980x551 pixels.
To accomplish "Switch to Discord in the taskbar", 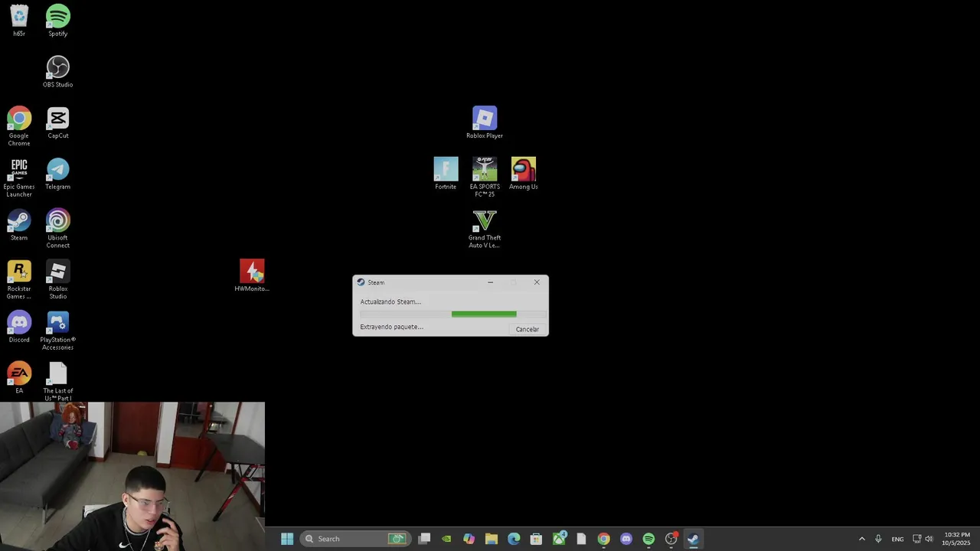I will [x=626, y=539].
